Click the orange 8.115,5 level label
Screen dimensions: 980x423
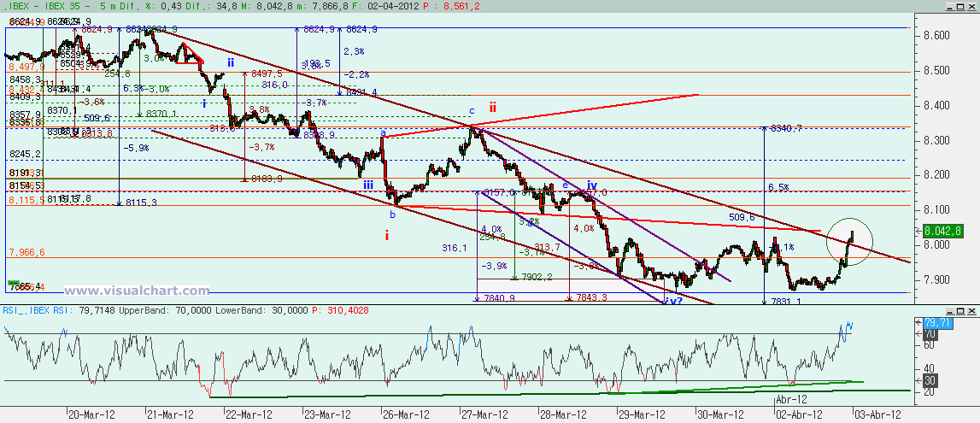pyautogui.click(x=26, y=200)
